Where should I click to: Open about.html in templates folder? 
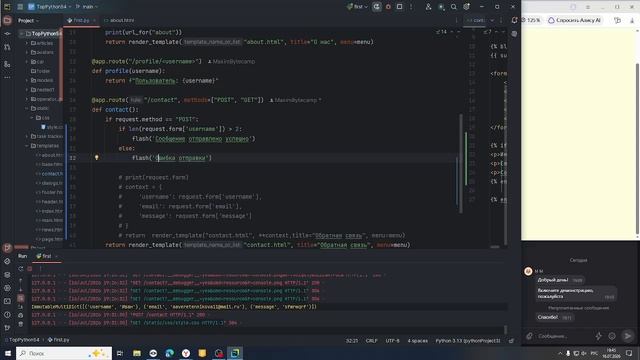point(49,156)
